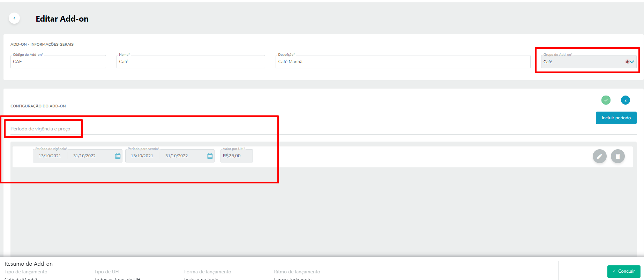
Task: Click the Concluir button
Action: pyautogui.click(x=623, y=271)
